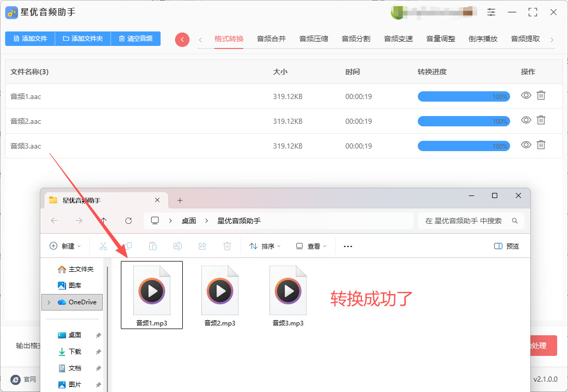Image resolution: width=568 pixels, height=392 pixels.
Task: Toggle the 预览 preview pane
Action: point(507,246)
